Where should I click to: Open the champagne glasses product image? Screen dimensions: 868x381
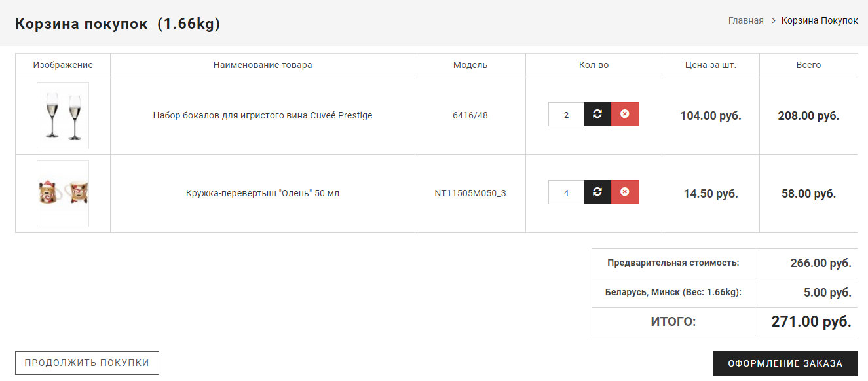[63, 116]
